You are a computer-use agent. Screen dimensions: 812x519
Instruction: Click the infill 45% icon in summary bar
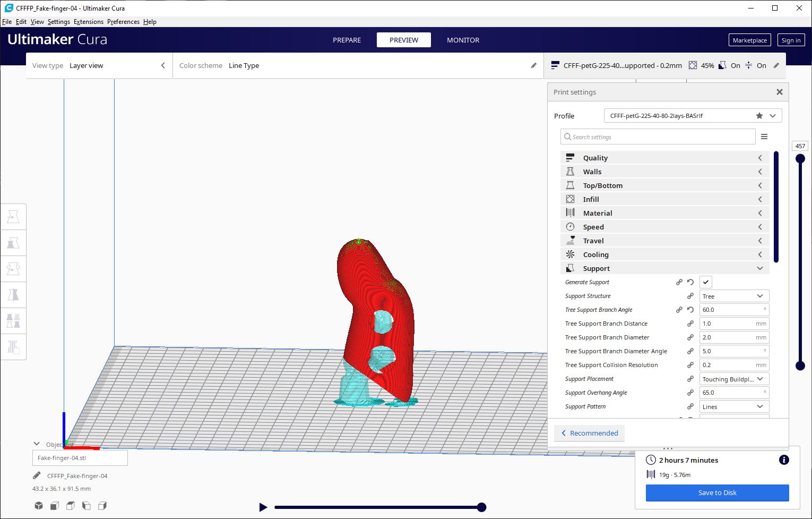(693, 65)
